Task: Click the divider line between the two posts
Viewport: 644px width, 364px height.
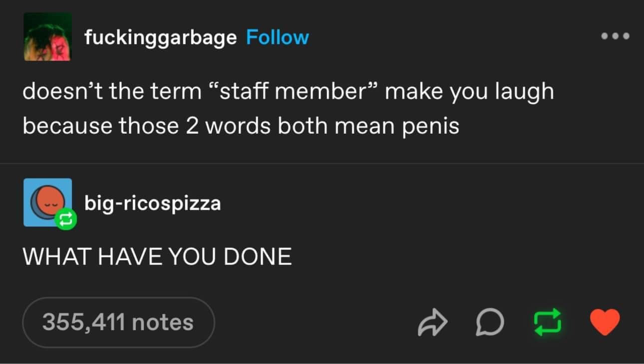Action: tap(322, 163)
